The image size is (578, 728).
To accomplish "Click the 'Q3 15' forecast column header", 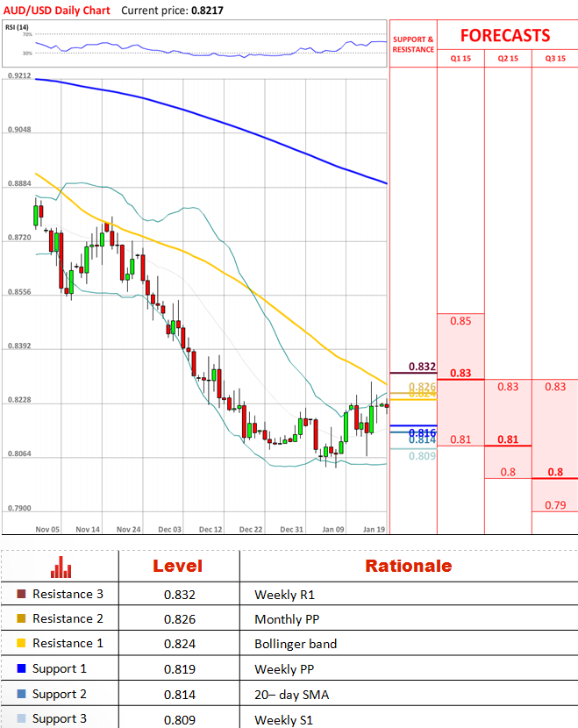I will [x=555, y=59].
